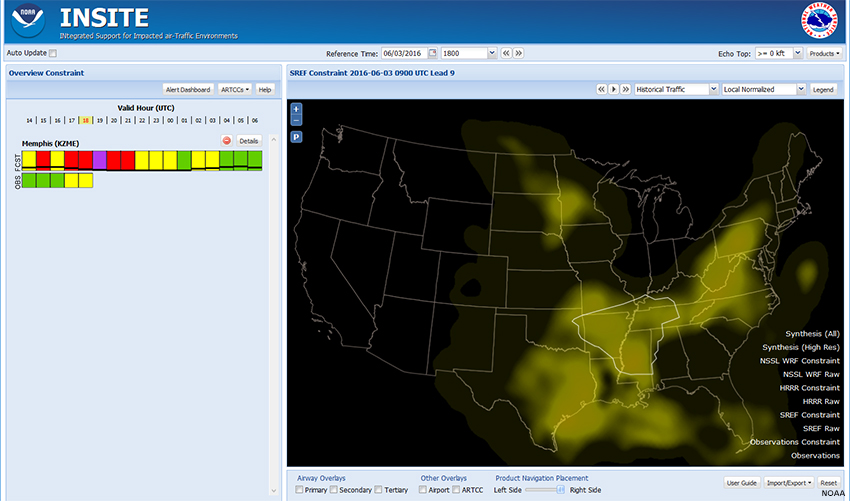
Task: Select HRRR Raw product
Action: pos(821,402)
